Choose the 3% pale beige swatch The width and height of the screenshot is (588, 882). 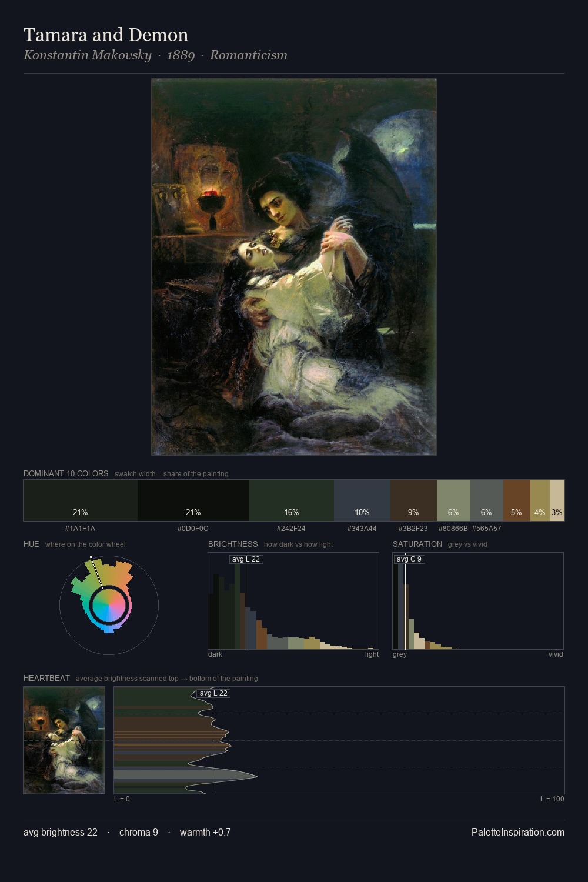[557, 500]
